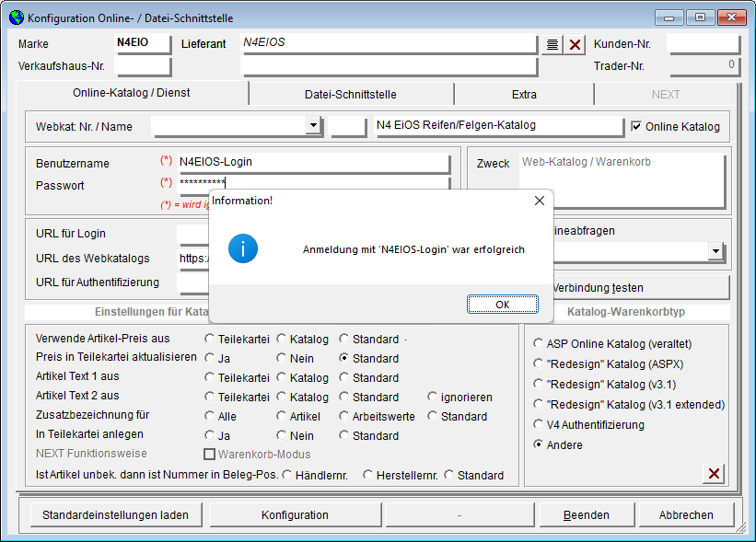Click the Zweck text area

[x=622, y=180]
